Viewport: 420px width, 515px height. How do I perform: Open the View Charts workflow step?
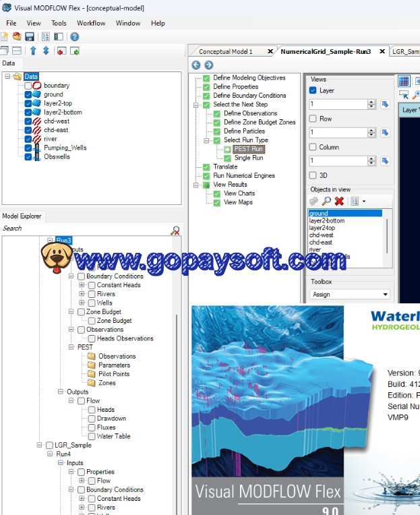pos(239,193)
